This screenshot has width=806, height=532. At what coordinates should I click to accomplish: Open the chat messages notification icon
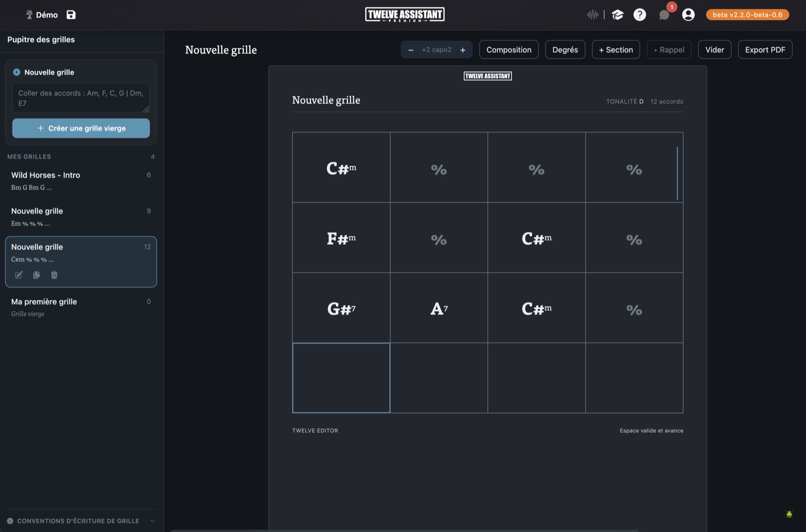click(664, 15)
